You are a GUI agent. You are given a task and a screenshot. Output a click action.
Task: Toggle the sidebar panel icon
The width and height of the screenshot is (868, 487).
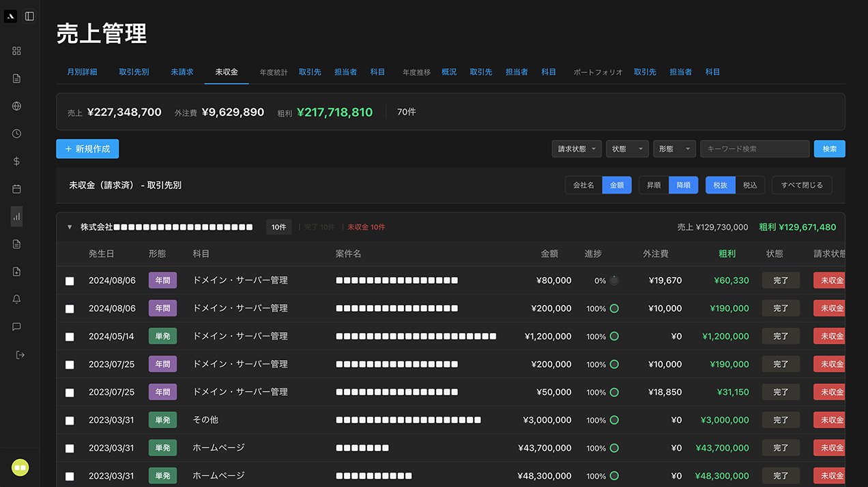click(x=29, y=16)
